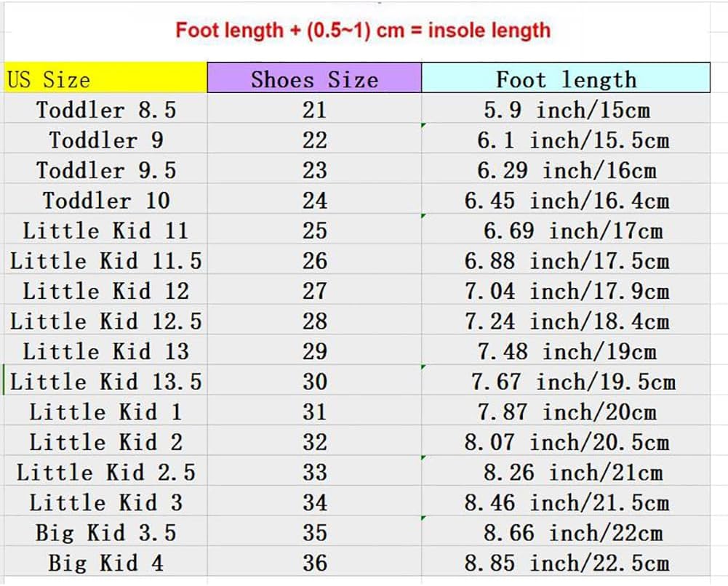
Task: Select the "8.85 inch/22.5cm" cell
Action: coord(567,563)
